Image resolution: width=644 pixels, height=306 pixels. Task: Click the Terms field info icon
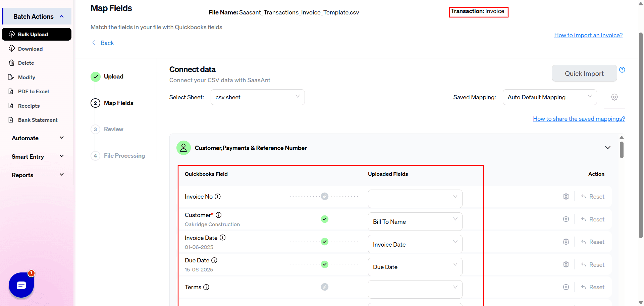206,287
